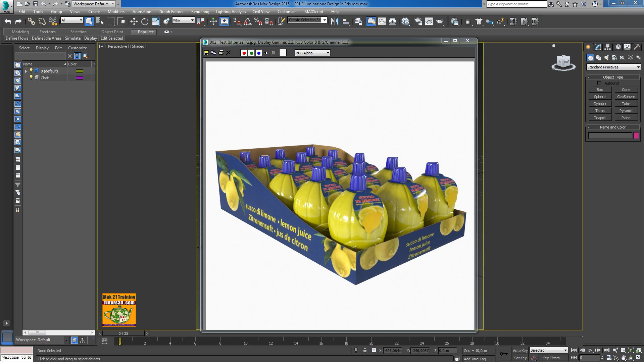Screen dimensions: 644x362
Task: Open the MAXScript menu
Action: click(x=313, y=11)
